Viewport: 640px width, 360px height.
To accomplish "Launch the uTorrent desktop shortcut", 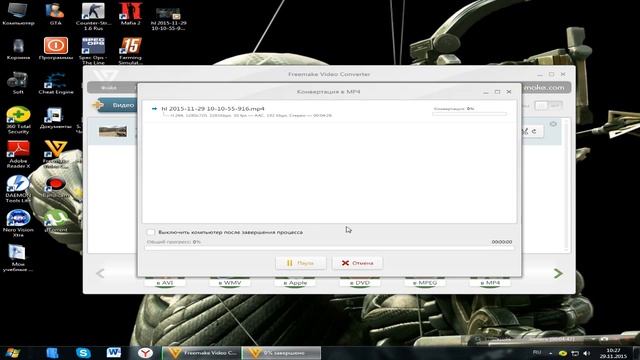I will click(x=56, y=221).
